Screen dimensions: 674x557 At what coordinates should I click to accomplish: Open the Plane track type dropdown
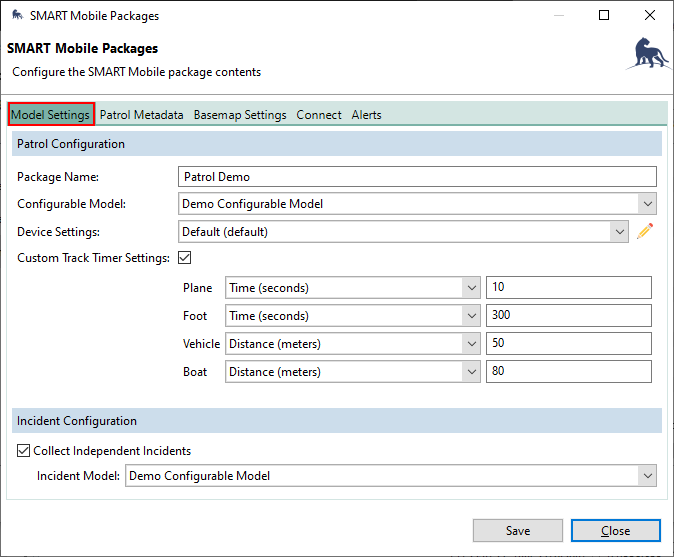click(x=353, y=288)
